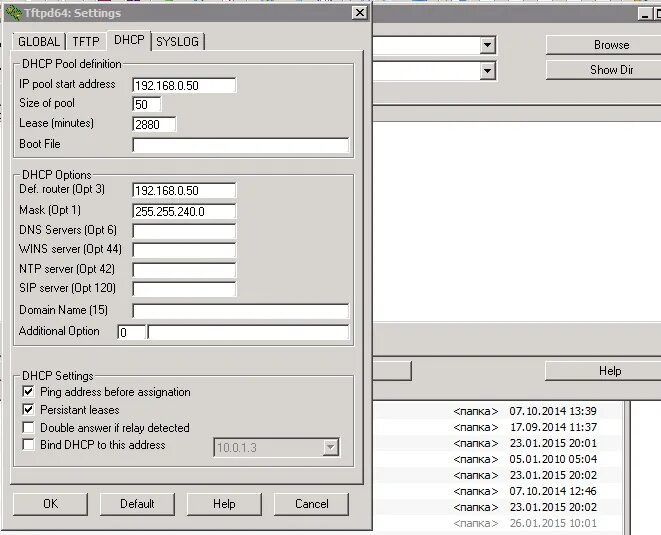Select folder row dated 26.01.2015 10:01
This screenshot has width=661, height=535.
pos(497,523)
